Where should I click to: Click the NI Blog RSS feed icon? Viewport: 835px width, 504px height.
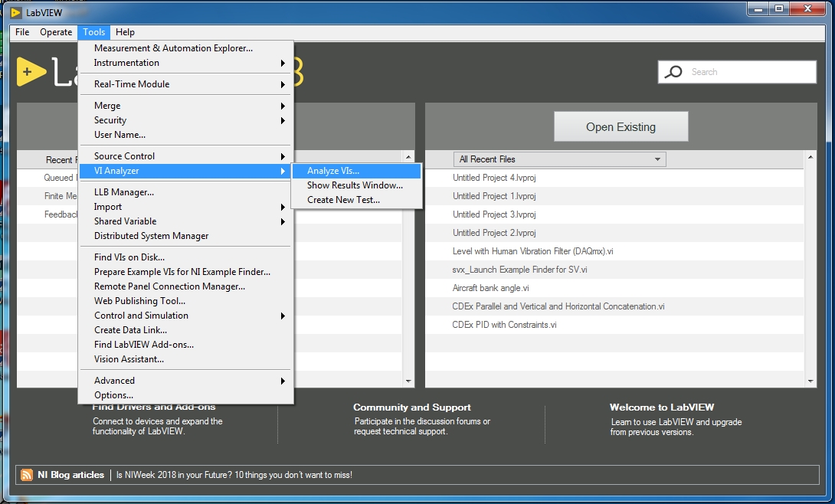click(x=26, y=475)
